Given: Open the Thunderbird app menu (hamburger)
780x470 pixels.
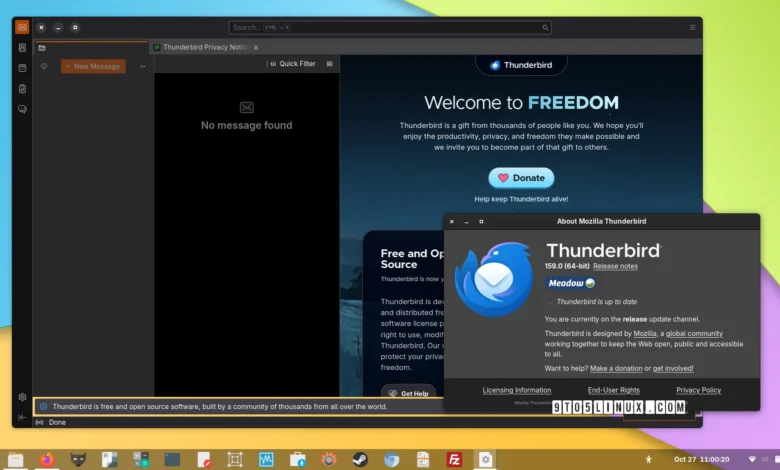Looking at the screenshot, I should (x=692, y=27).
